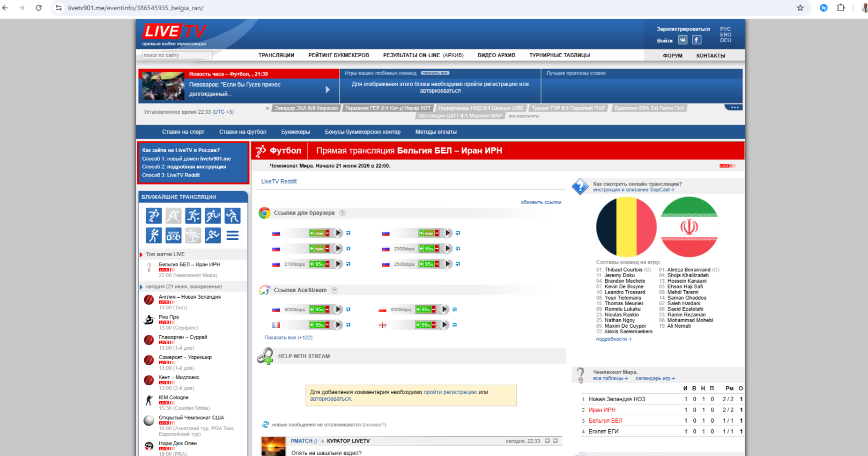Vote up the England-flag AceStream link
This screenshot has width=868, height=456.
click(x=418, y=325)
